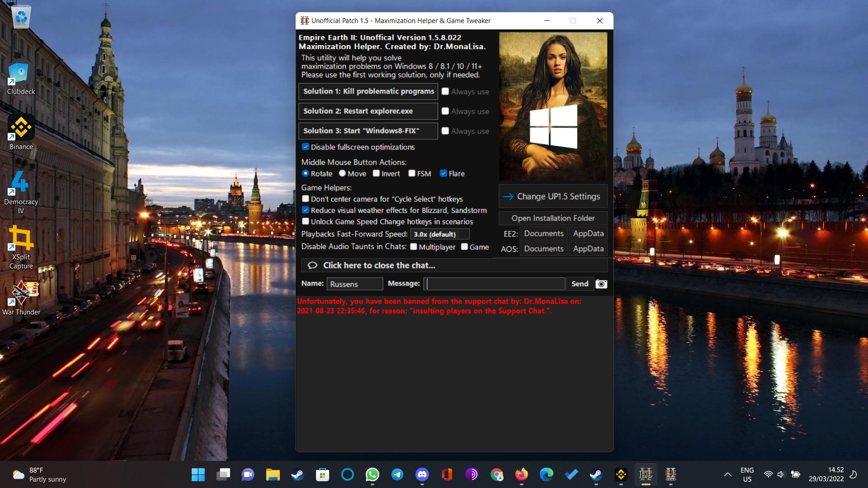
Task: Select the Rotate radio button
Action: pyautogui.click(x=306, y=174)
